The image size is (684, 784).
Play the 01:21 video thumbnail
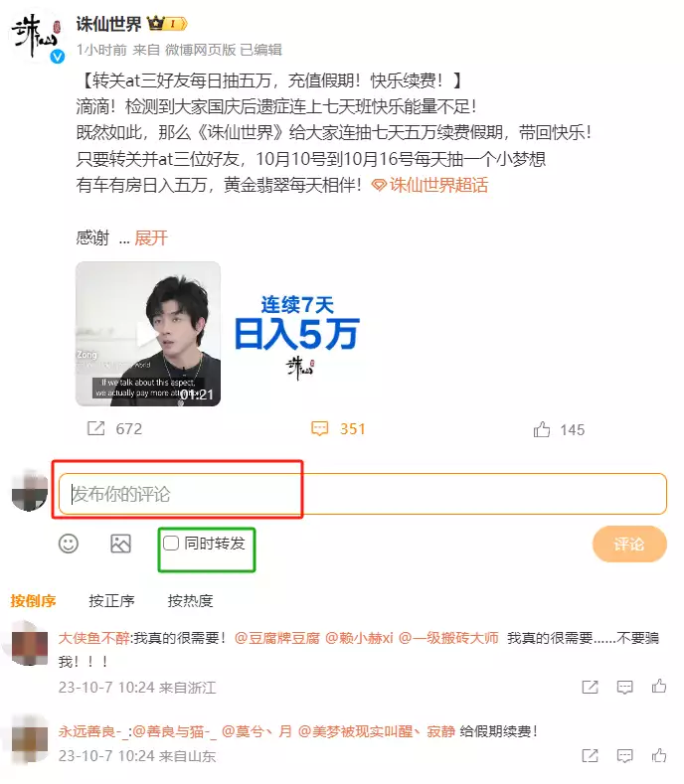point(148,334)
